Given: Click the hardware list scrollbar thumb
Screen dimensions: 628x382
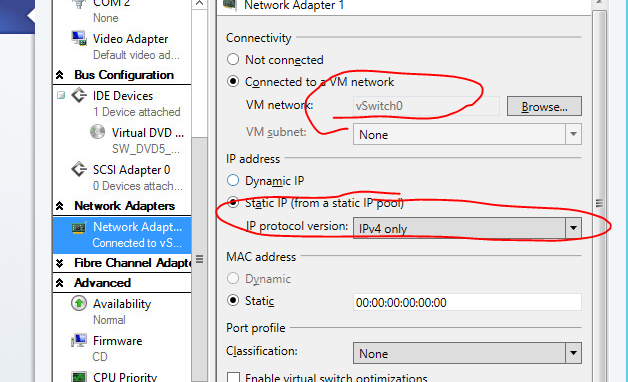Looking at the screenshot, I should point(199,259).
